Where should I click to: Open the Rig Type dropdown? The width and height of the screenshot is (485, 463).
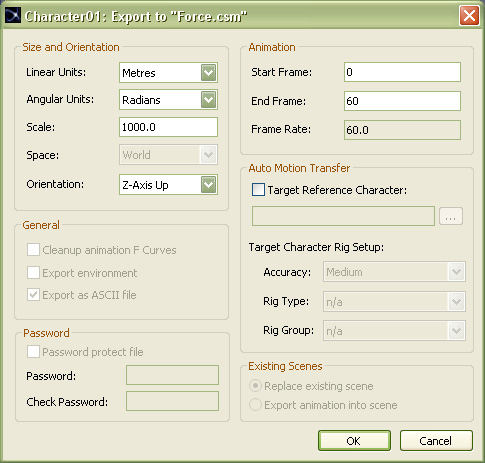394,302
